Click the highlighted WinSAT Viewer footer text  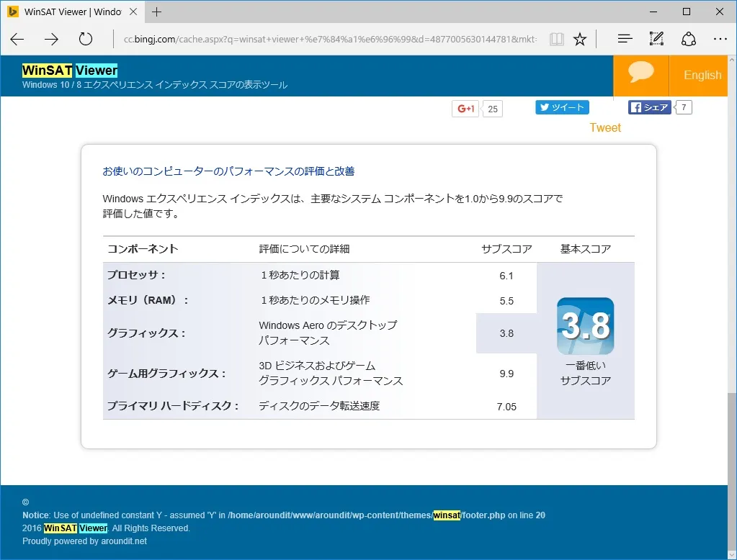76,528
